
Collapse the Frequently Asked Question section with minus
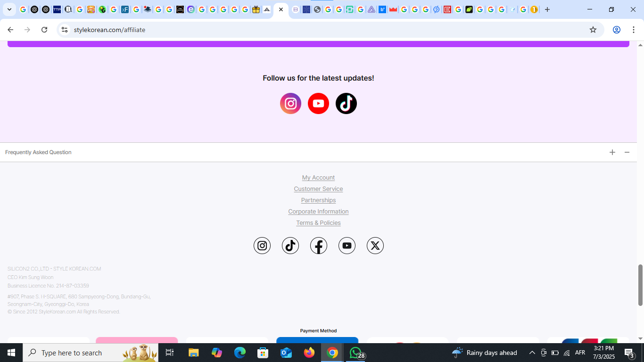click(x=627, y=152)
